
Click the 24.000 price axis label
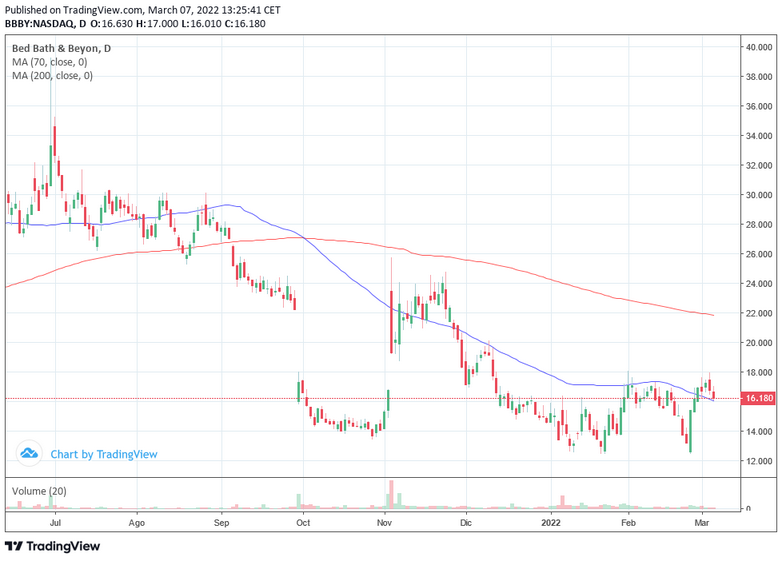click(x=759, y=283)
